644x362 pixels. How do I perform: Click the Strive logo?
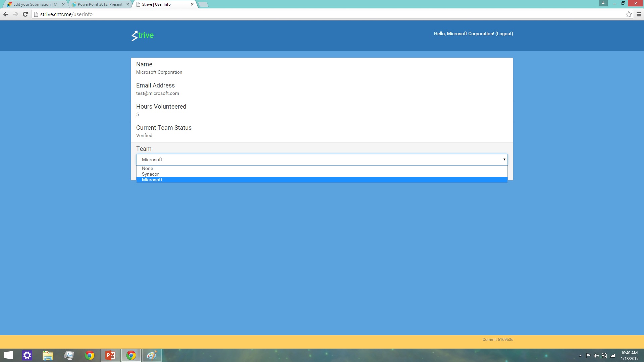click(143, 35)
